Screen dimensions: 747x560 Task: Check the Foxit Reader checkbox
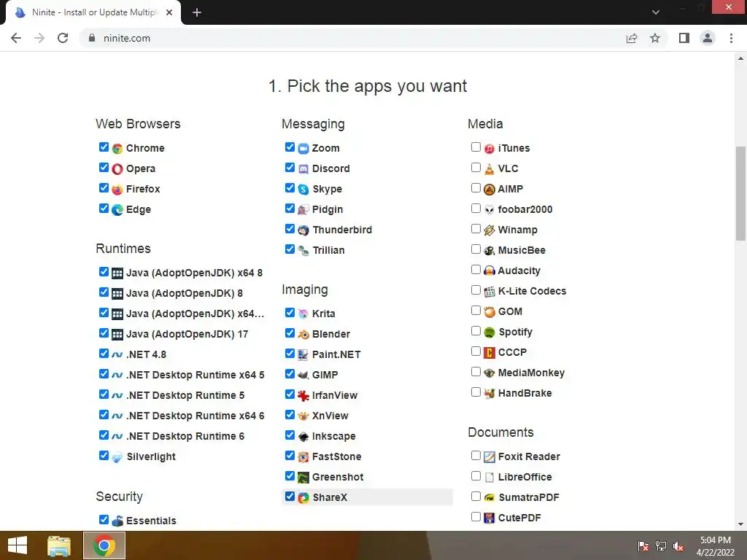[476, 456]
